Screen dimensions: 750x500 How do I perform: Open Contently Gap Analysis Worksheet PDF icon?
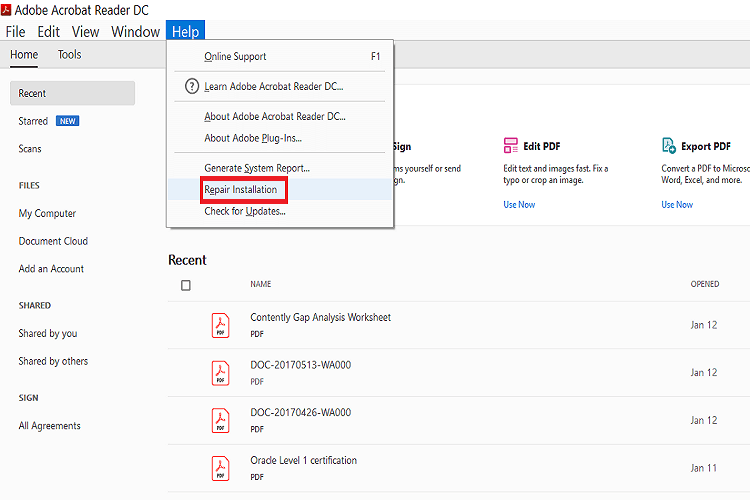tap(221, 325)
